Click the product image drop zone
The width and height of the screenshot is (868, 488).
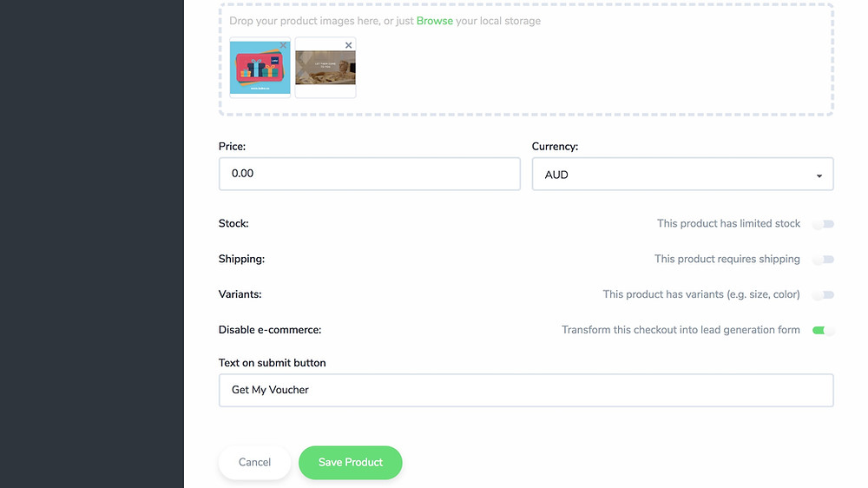pyautogui.click(x=526, y=60)
